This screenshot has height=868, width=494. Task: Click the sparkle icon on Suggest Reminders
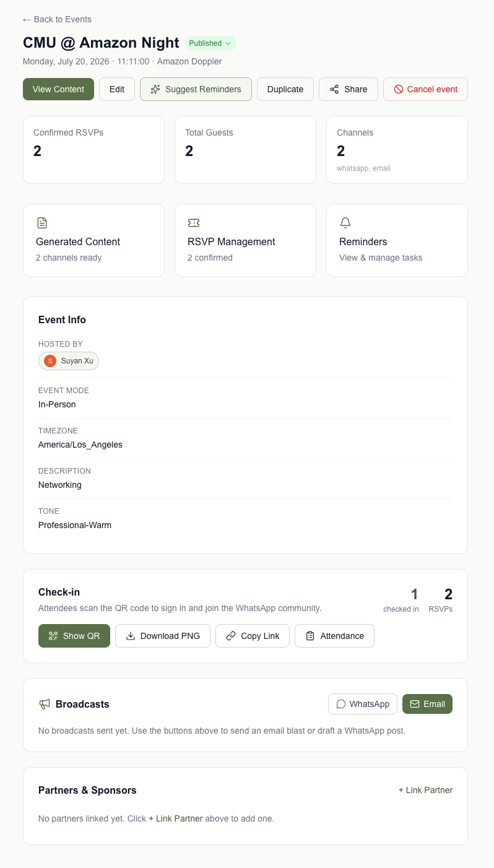tap(155, 89)
